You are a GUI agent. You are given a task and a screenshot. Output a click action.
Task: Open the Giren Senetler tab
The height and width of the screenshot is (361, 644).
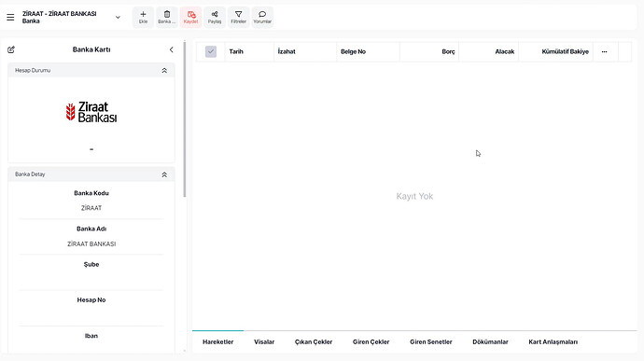coord(431,341)
